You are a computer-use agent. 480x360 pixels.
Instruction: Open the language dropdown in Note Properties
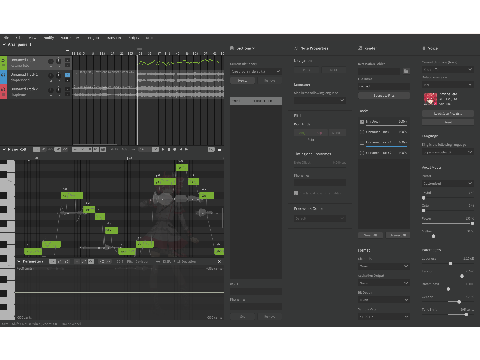(x=320, y=100)
